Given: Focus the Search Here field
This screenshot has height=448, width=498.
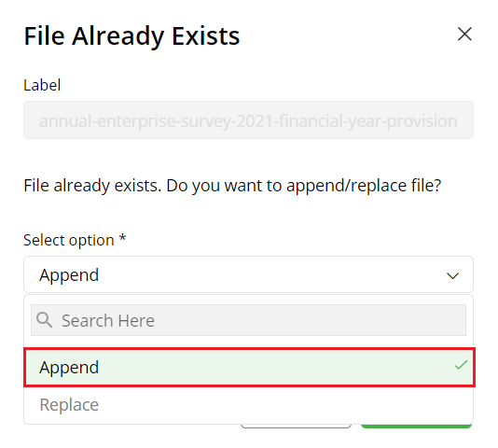Looking at the screenshot, I should click(248, 320).
